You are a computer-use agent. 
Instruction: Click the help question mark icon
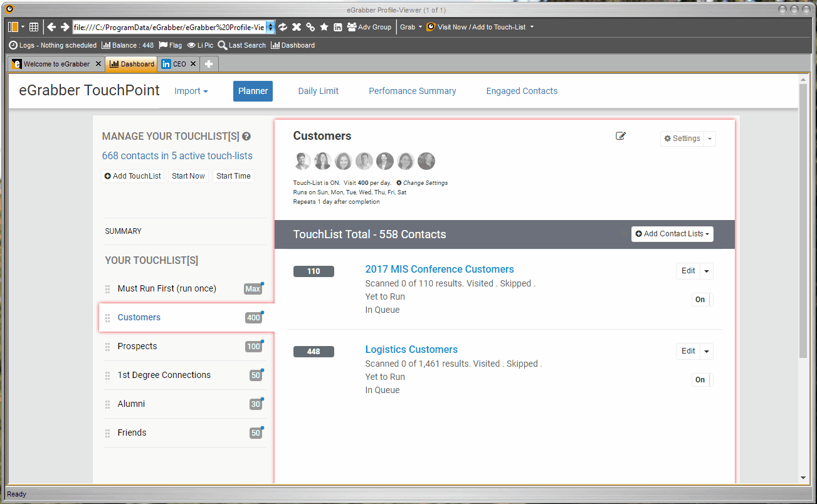246,136
